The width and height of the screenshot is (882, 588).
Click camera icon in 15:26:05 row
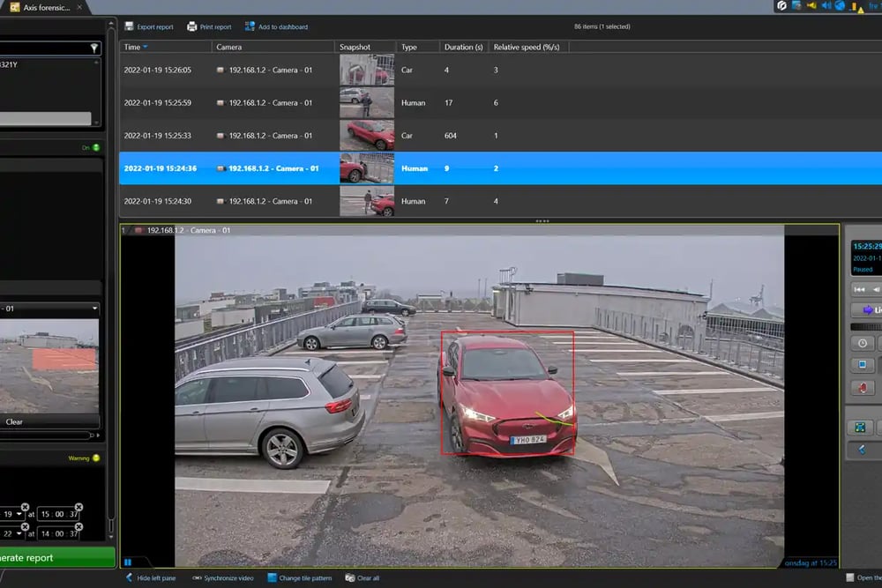click(x=220, y=71)
